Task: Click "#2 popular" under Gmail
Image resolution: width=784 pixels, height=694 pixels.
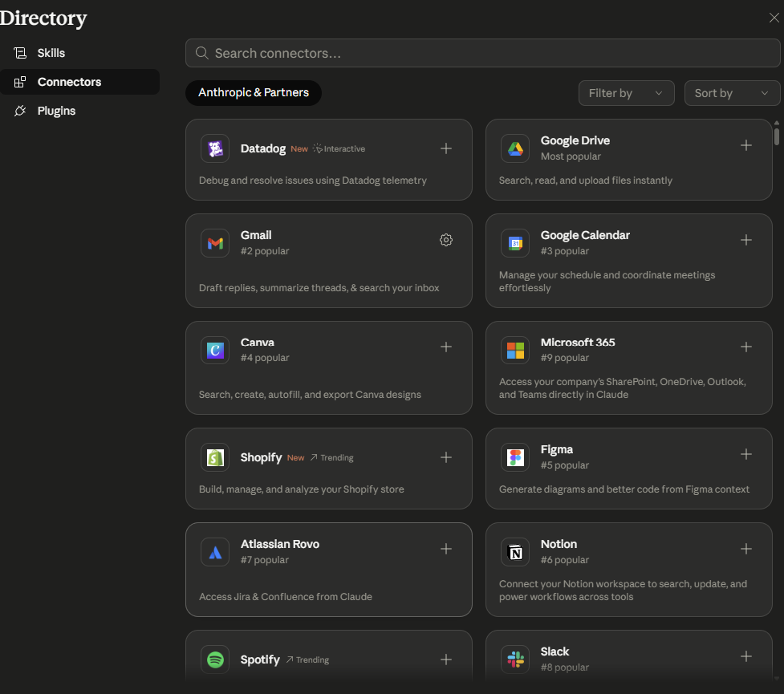Action: (x=265, y=251)
